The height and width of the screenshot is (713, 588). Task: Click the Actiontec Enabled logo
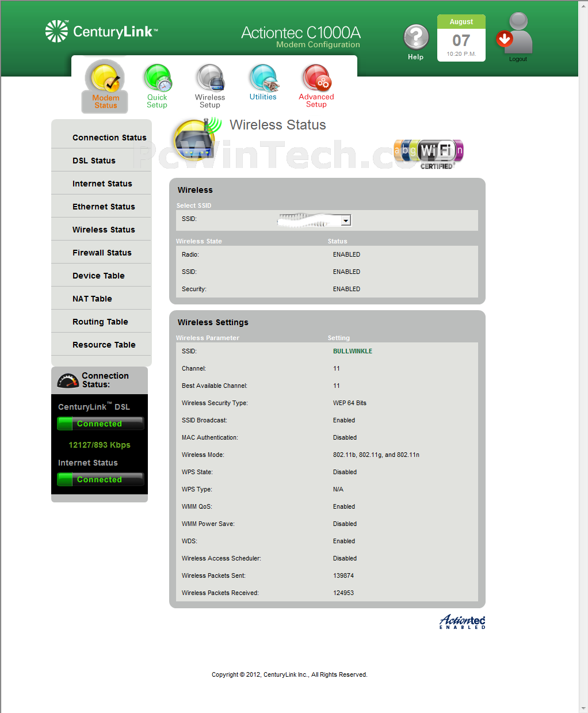click(x=463, y=622)
